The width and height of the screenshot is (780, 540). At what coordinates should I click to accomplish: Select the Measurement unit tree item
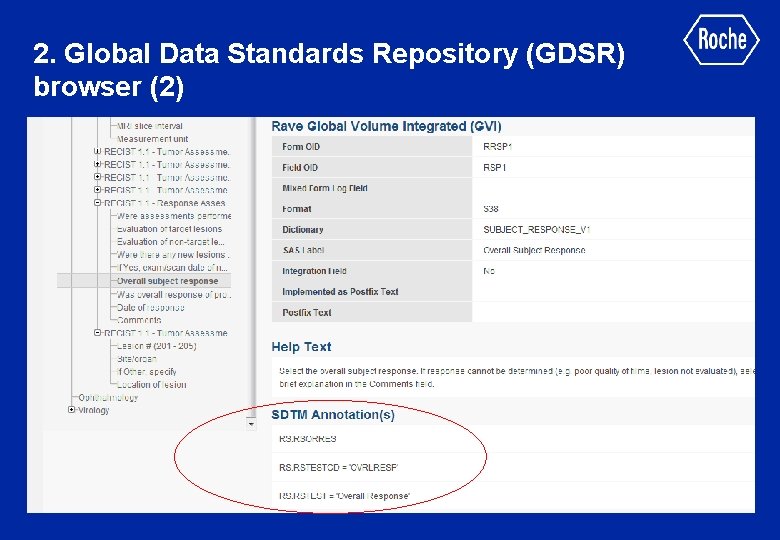tap(152, 139)
